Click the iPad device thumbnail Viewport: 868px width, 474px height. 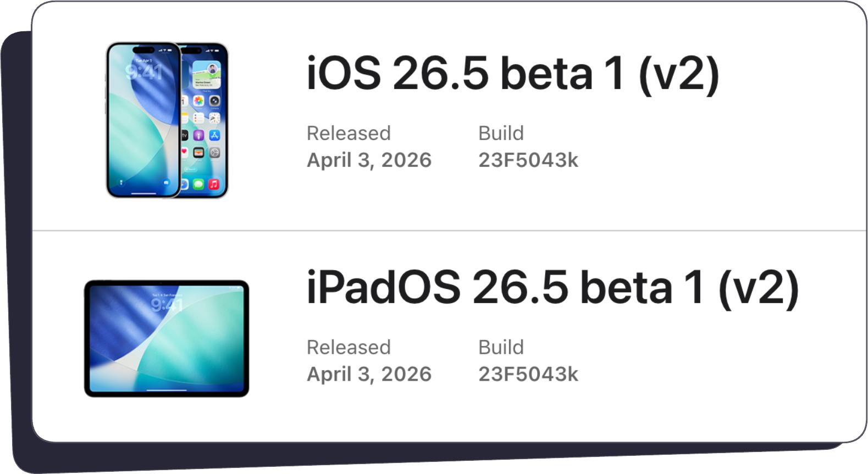(167, 338)
